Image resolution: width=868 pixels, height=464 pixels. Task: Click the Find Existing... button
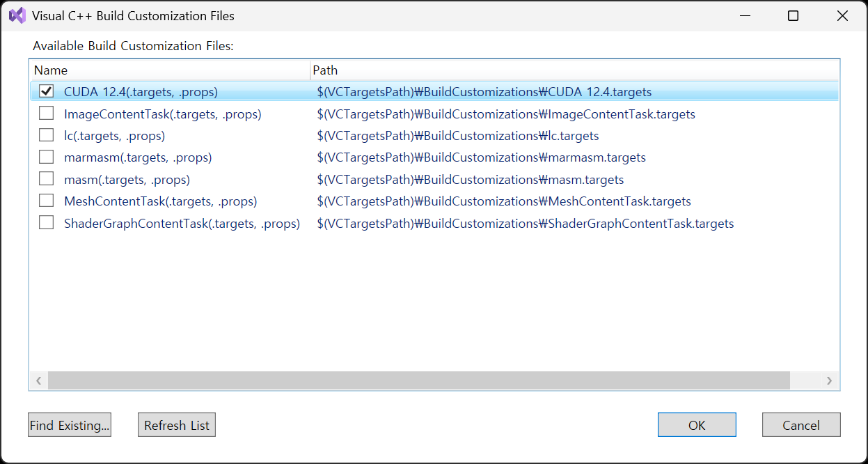(70, 425)
